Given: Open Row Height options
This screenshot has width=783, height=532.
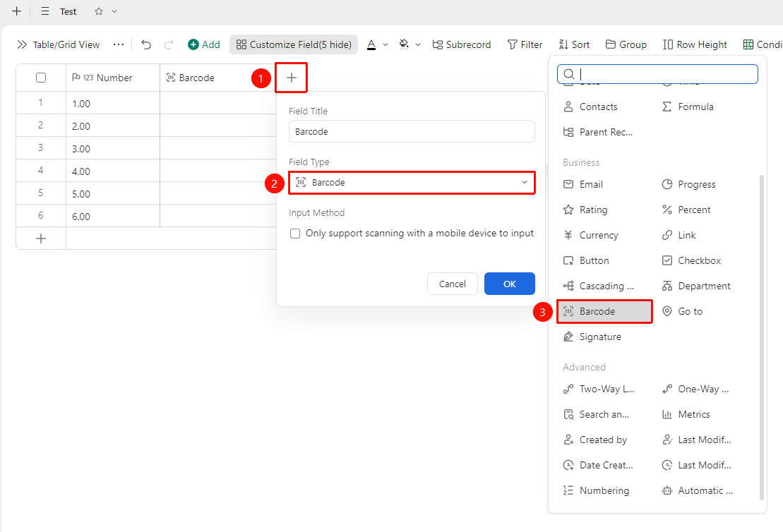Looking at the screenshot, I should click(x=695, y=45).
